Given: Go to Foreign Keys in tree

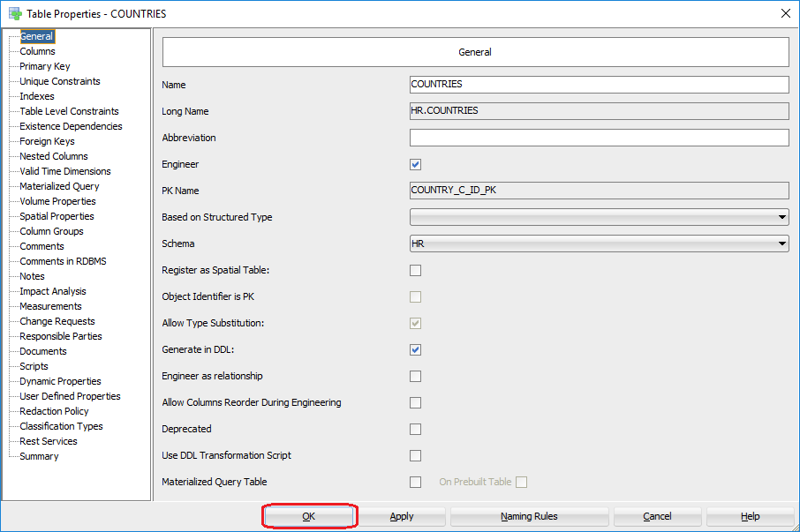Looking at the screenshot, I should click(47, 141).
